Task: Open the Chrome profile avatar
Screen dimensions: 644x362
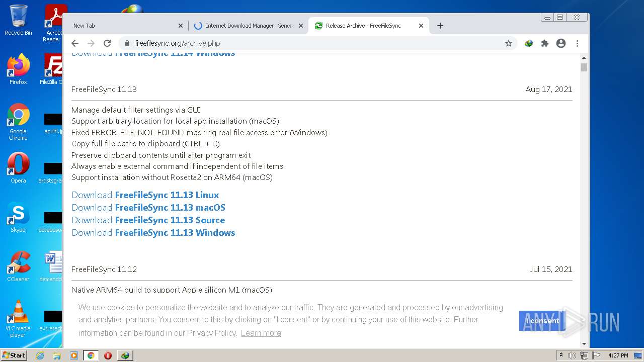Action: click(x=561, y=43)
